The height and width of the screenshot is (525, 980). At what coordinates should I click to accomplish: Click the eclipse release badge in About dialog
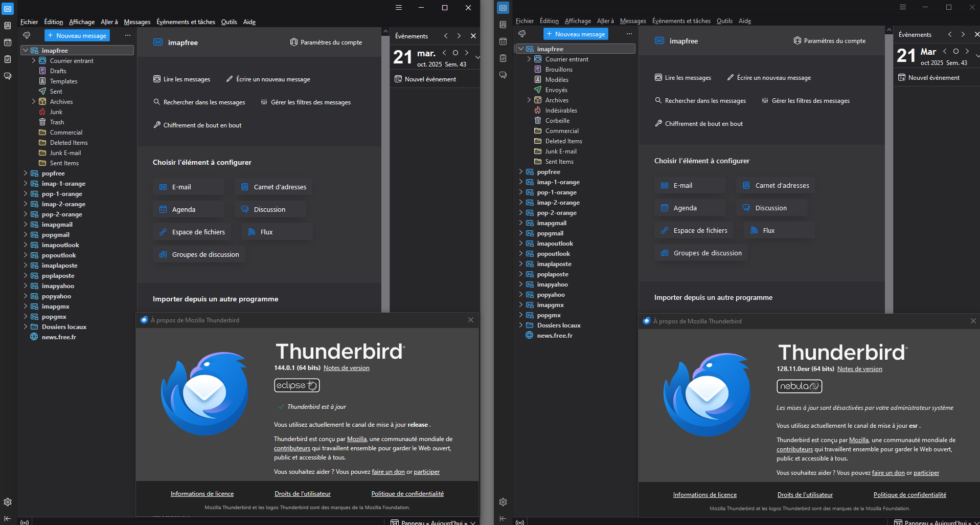click(x=297, y=385)
